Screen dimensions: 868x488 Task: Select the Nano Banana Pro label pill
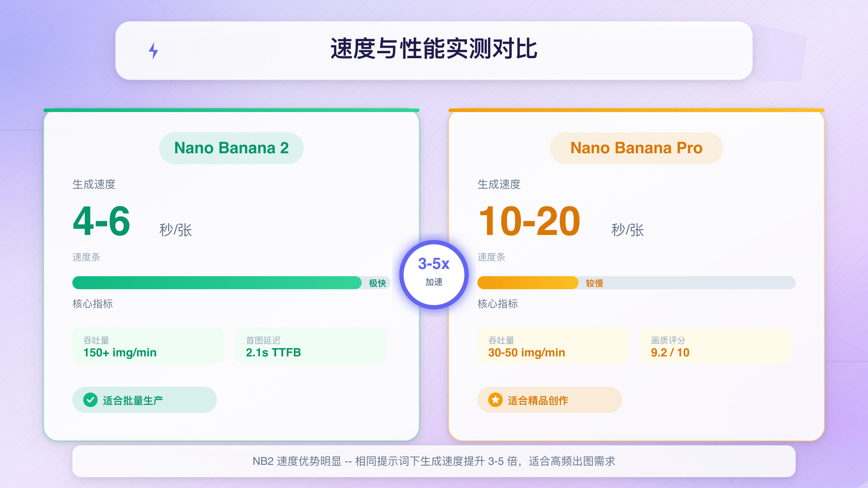click(636, 148)
